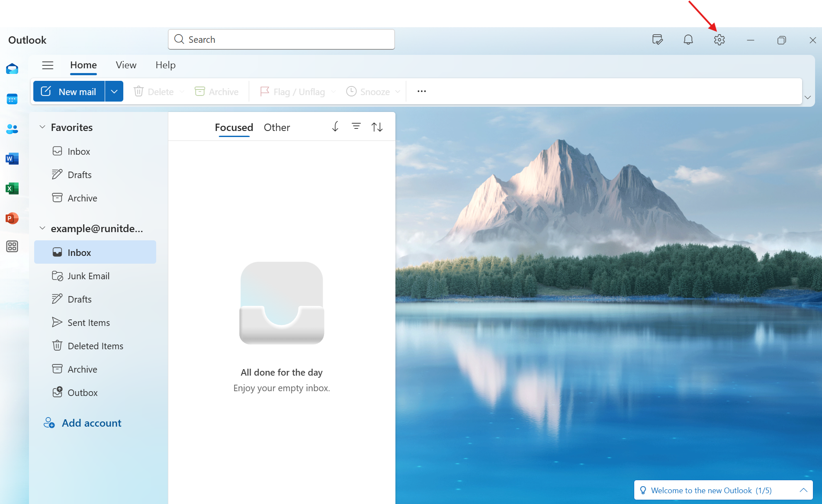Open People contacts icon
This screenshot has height=504, width=822.
click(x=12, y=129)
